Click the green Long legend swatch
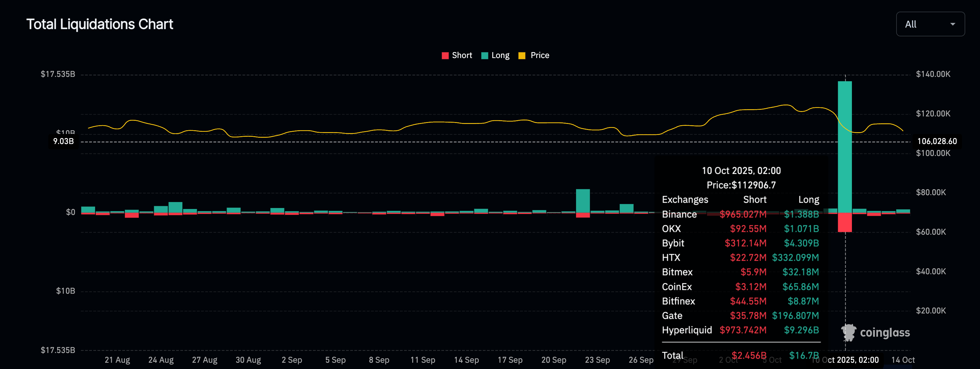The height and width of the screenshot is (369, 980). point(484,56)
